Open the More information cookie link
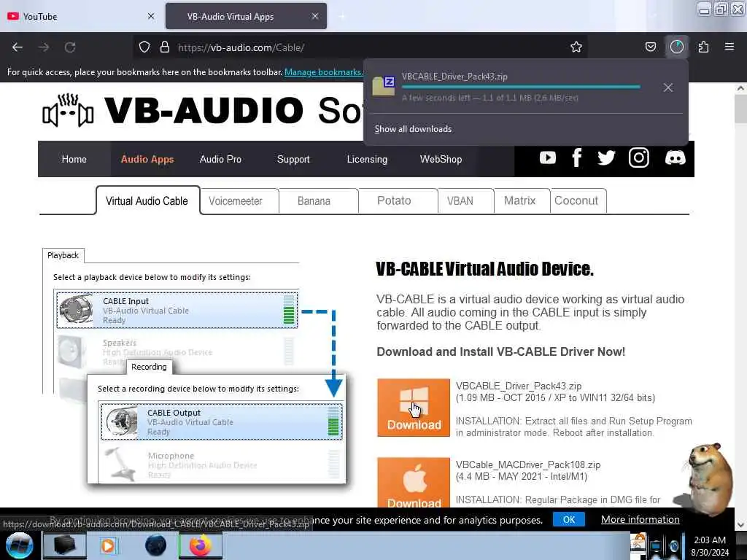 tap(640, 519)
